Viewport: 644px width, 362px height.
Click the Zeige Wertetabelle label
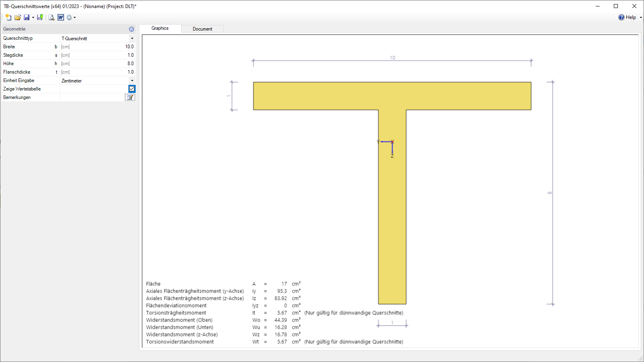click(22, 89)
